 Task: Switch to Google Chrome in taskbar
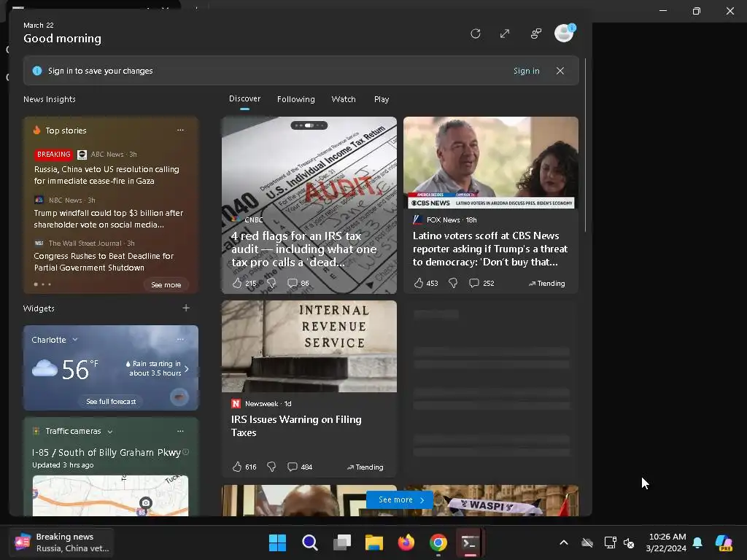438,542
